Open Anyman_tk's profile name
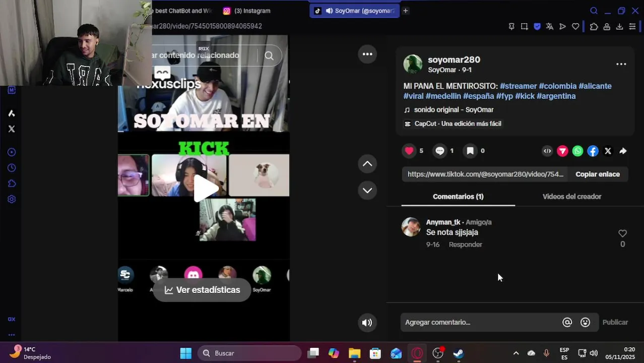Screen dimensions: 644x363 click(443, 222)
